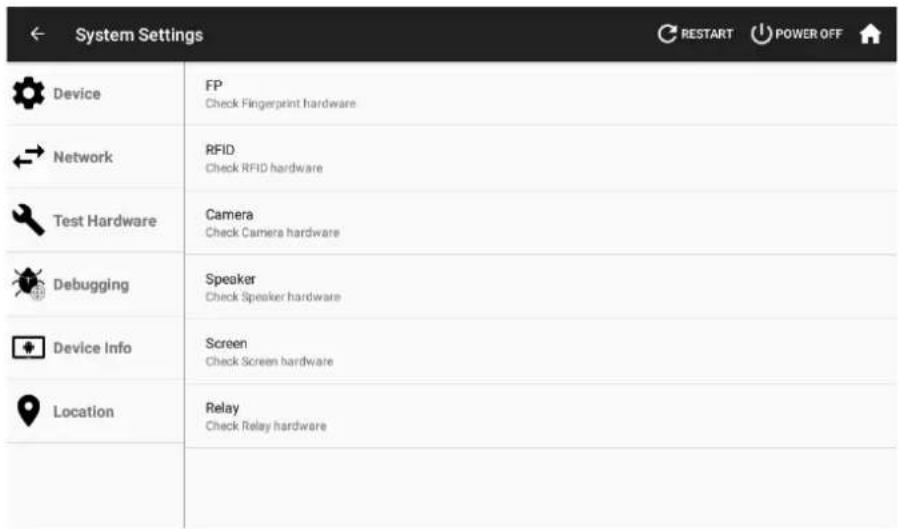Select the RFID hardware check item

(x=541, y=159)
